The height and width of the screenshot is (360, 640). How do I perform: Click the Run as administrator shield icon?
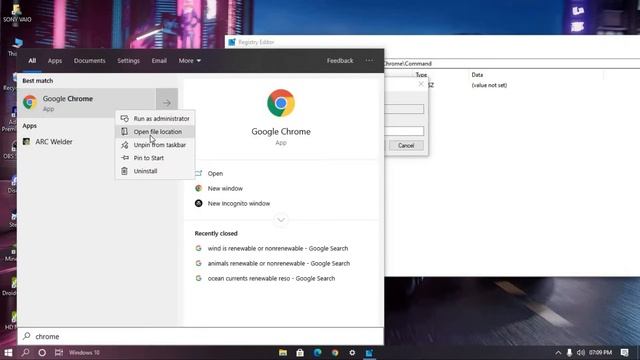tap(124, 118)
